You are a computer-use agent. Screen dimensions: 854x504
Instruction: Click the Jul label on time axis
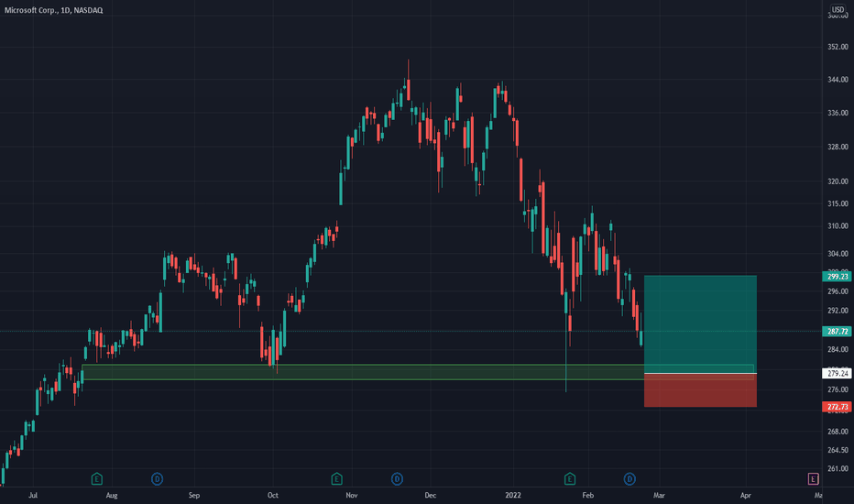[x=33, y=495]
